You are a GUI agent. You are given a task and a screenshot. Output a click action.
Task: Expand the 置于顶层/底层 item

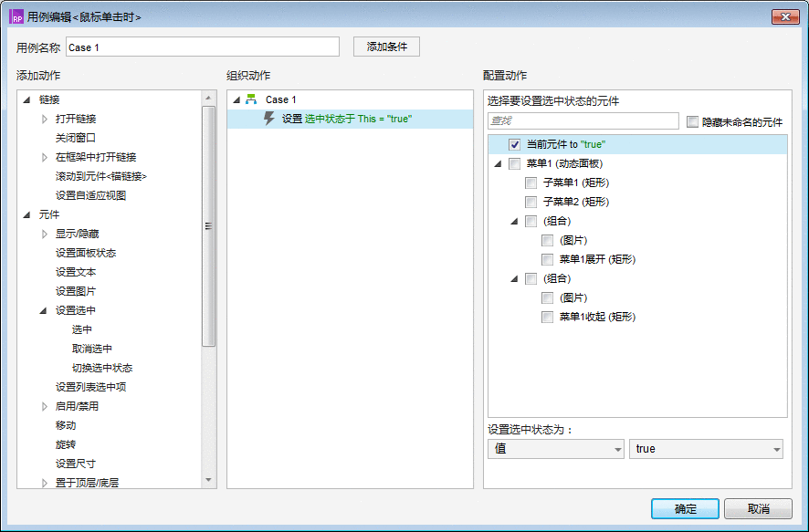45,483
